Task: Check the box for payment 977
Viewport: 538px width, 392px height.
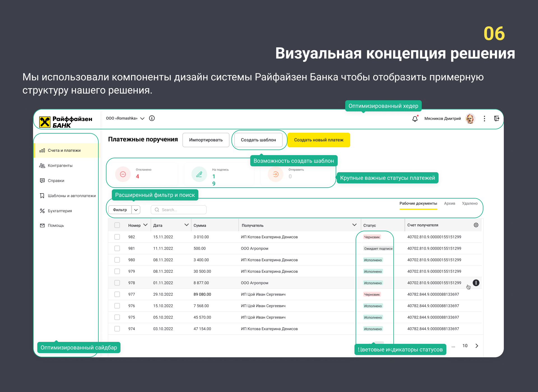Action: tap(117, 294)
